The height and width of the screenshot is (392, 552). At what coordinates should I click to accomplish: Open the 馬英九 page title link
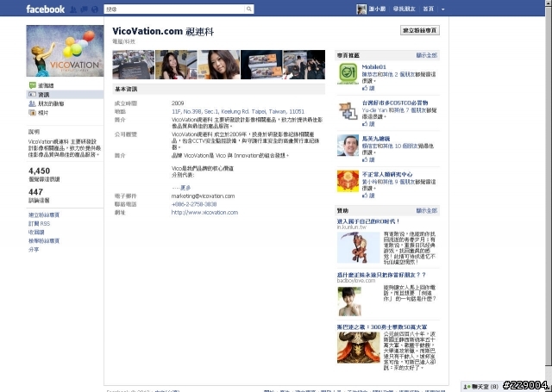click(x=376, y=139)
